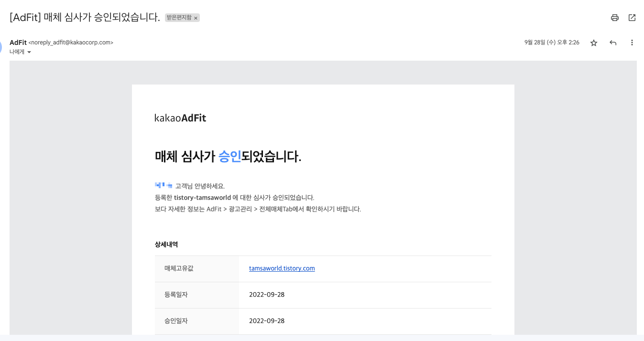Click the greeting line 고객님 안녕하세요.
Screen dimensions: 644x341
(x=200, y=186)
